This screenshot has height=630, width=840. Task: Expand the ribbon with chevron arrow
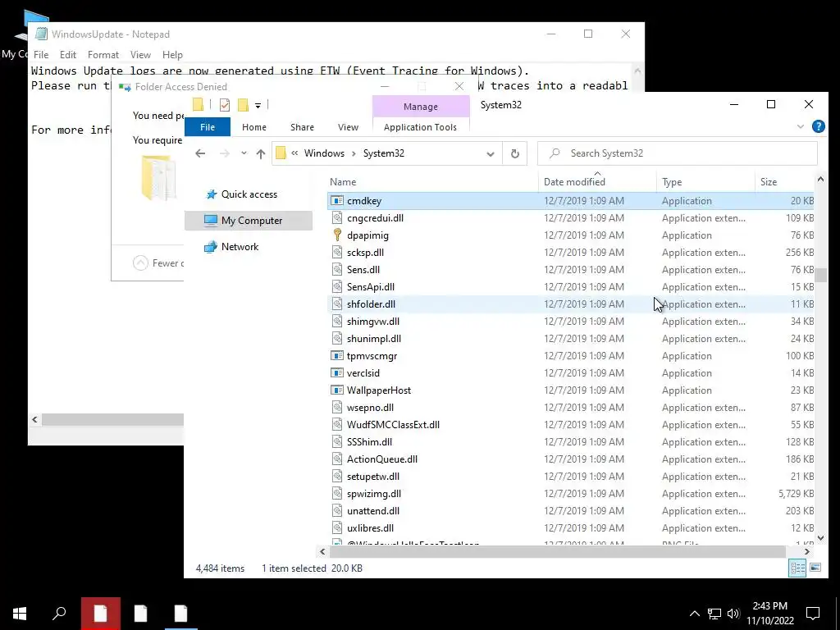[801, 127]
